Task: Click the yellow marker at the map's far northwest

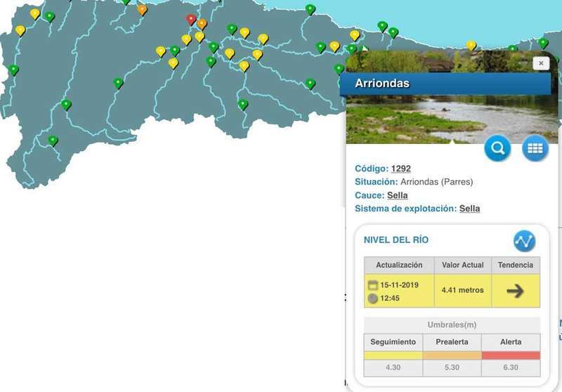Action: 34,14
